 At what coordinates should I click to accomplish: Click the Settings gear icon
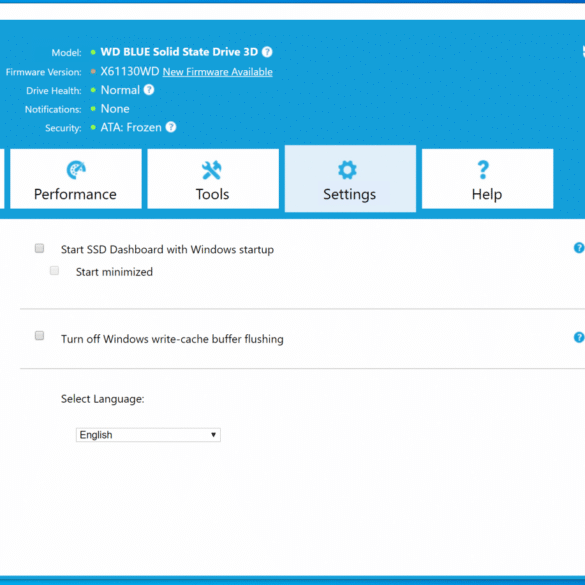point(347,170)
